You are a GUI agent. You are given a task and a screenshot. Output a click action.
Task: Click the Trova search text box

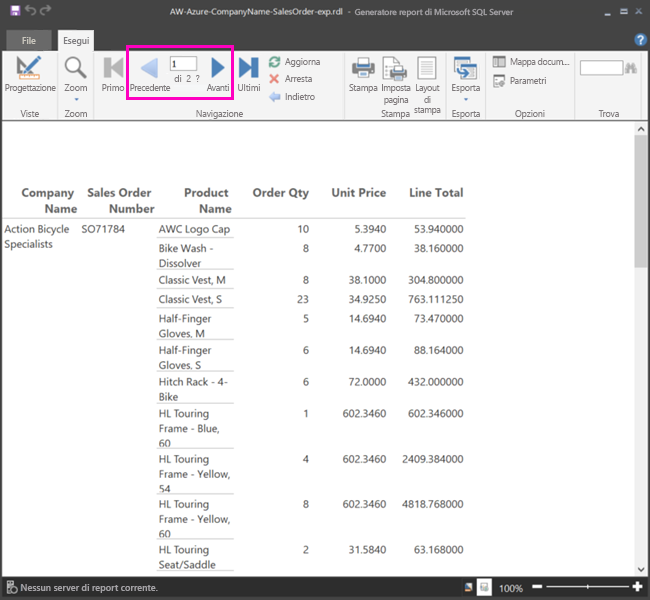[x=601, y=68]
